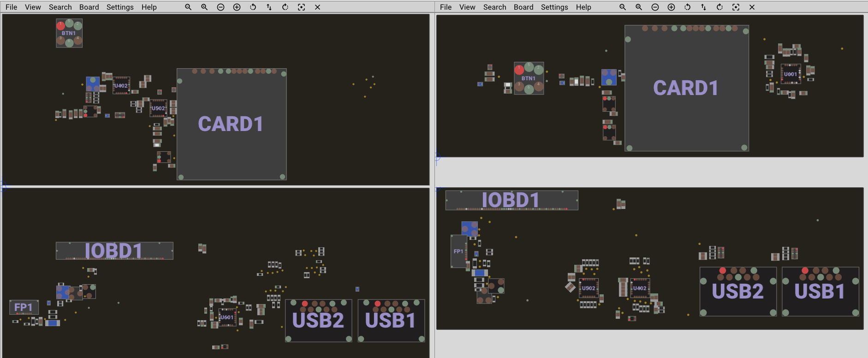Open Board menu in the right window
The image size is (868, 358).
coord(523,7)
